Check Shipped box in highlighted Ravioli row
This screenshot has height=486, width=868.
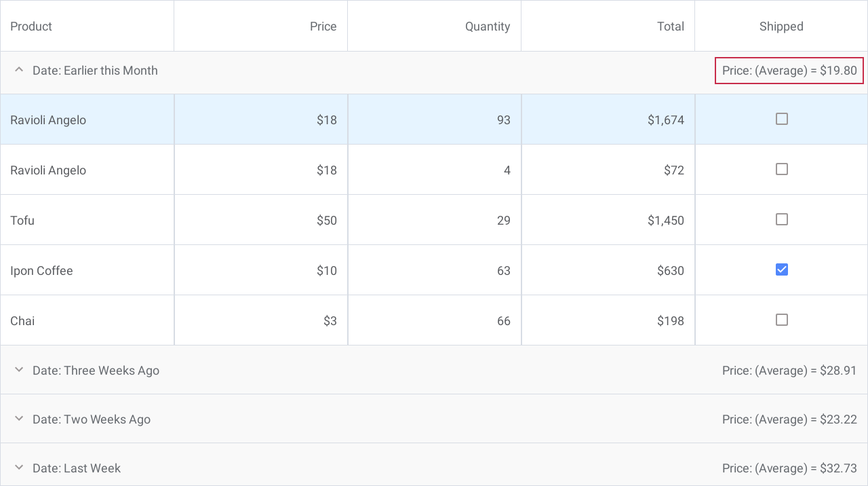781,119
